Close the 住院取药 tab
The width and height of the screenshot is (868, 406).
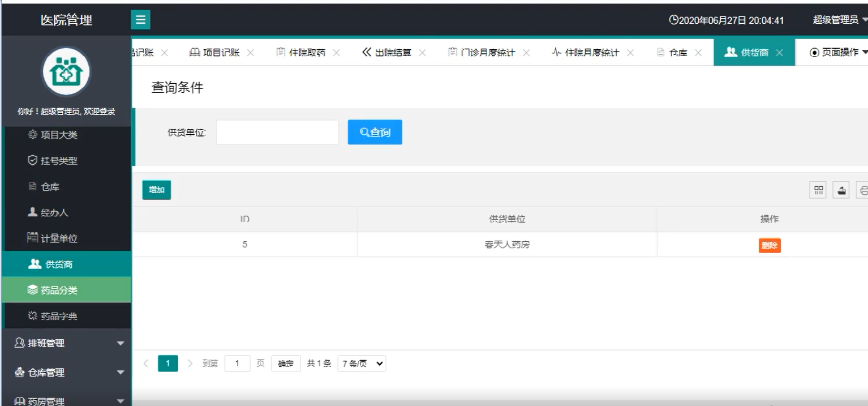pos(336,53)
